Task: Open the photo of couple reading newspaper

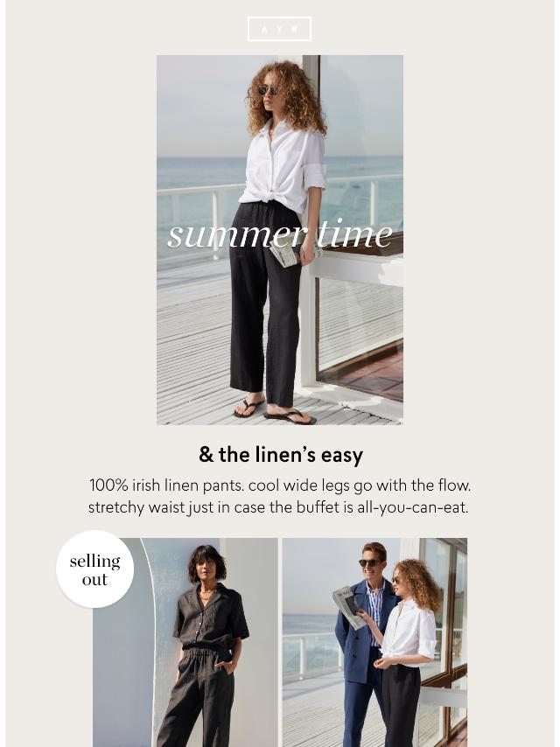Action: coord(374,642)
